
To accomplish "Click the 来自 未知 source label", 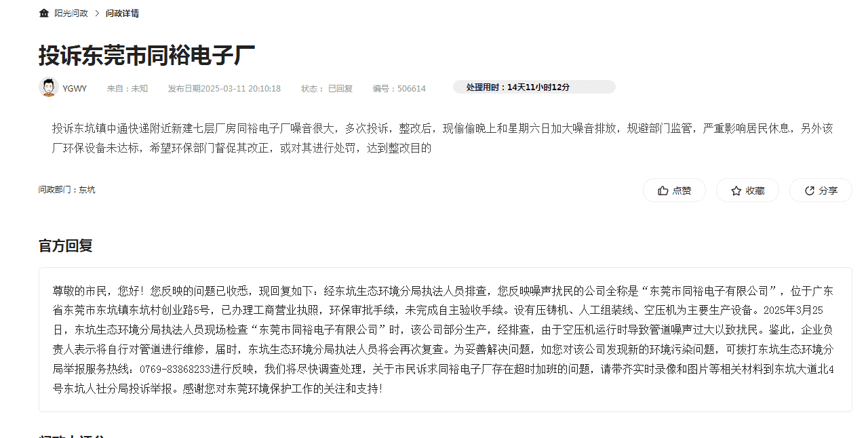I will pos(127,88).
